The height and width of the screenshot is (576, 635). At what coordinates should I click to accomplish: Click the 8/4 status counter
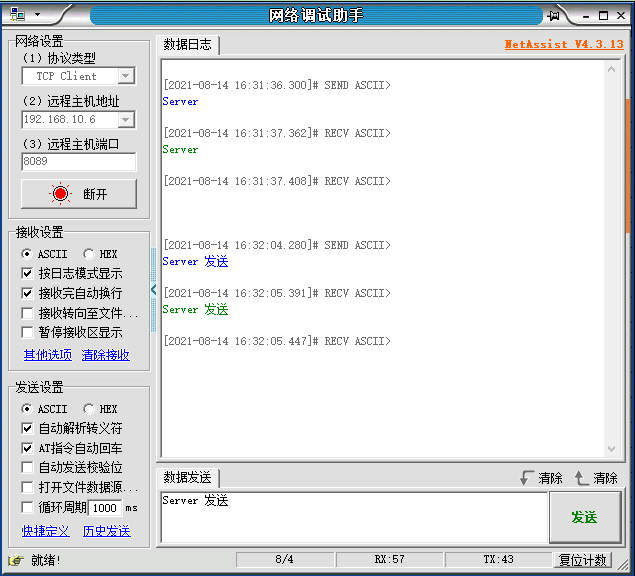[x=285, y=560]
